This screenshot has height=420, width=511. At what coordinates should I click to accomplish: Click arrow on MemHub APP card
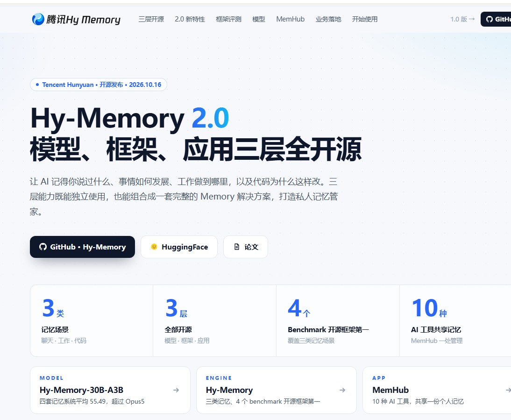point(508,390)
